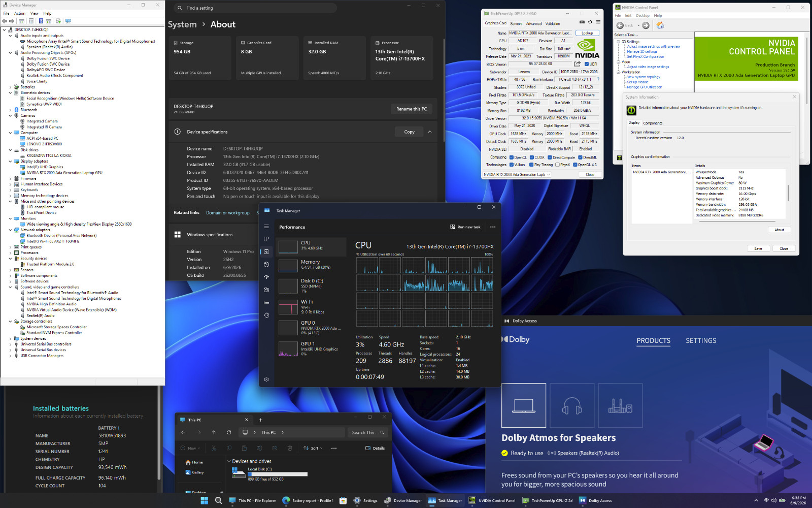Collapse Device specifications section chevron
Image resolution: width=812 pixels, height=508 pixels.
click(430, 132)
